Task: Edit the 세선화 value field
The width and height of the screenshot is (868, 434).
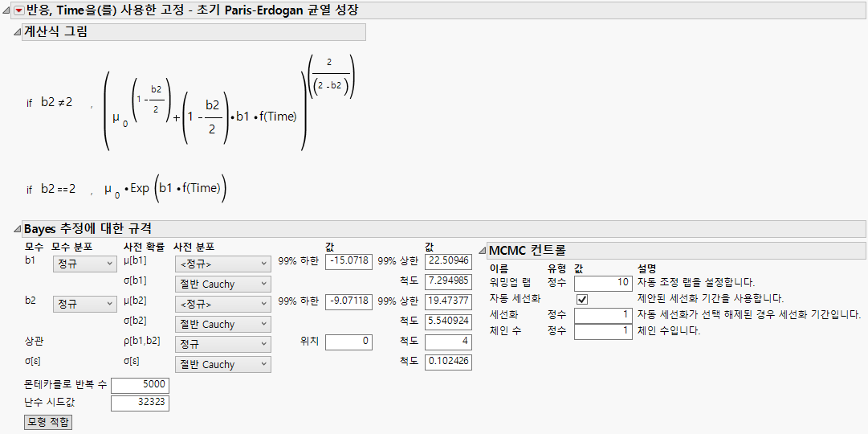Action: (x=603, y=315)
